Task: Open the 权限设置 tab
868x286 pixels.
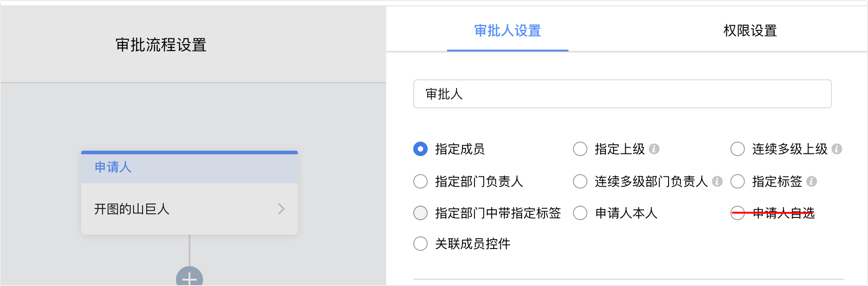Action: click(x=750, y=31)
